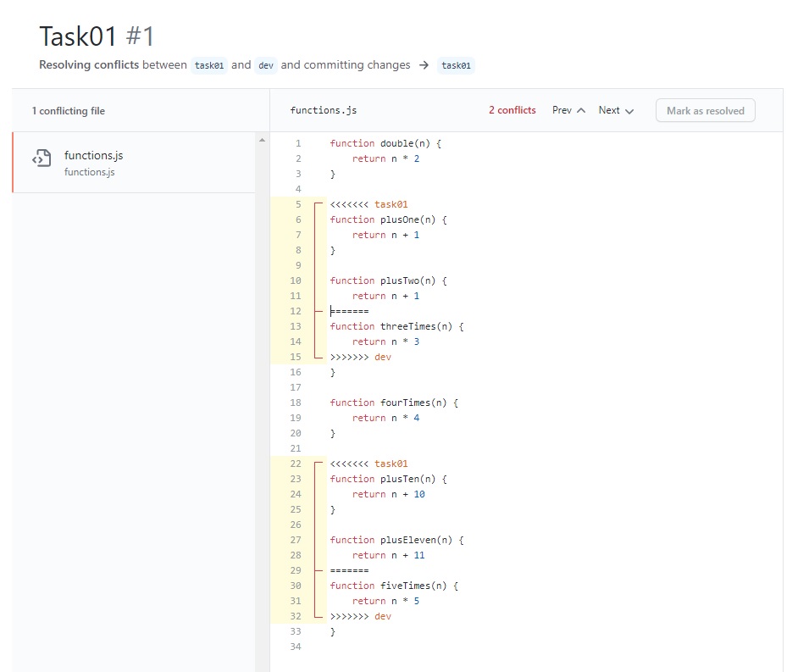Click the up chevron beside Prev
The height and width of the screenshot is (672, 809).
click(x=580, y=111)
